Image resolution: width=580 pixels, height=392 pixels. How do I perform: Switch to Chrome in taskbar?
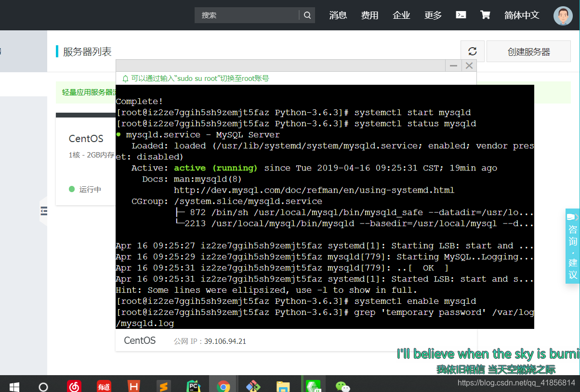[223, 386]
